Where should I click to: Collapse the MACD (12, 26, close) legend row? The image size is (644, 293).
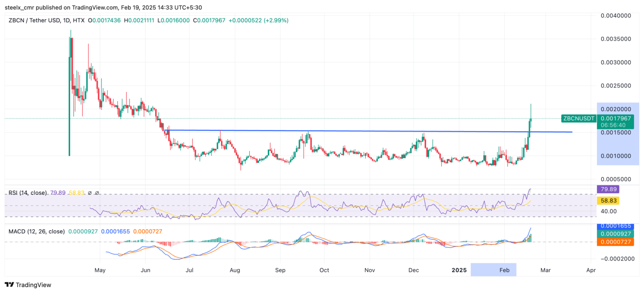36,231
